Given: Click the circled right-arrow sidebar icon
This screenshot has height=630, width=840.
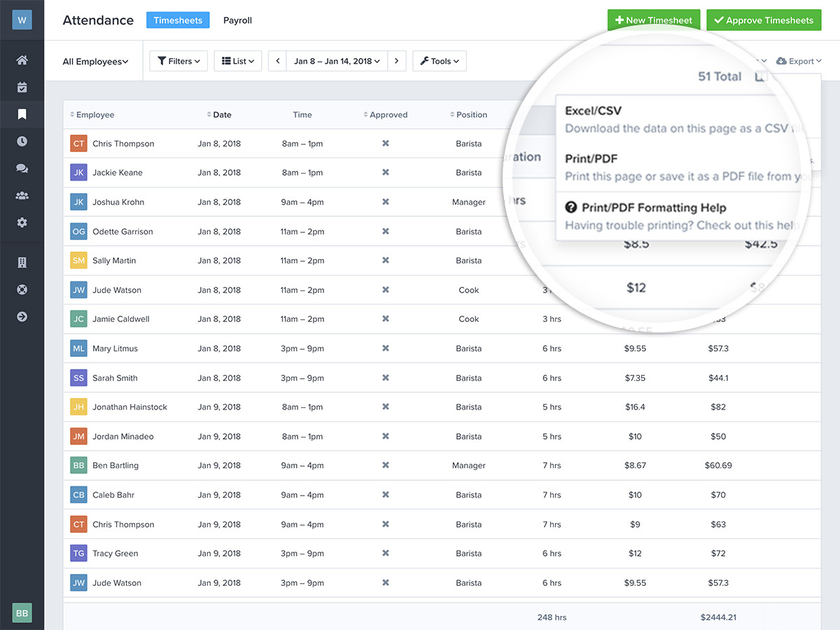Looking at the screenshot, I should [22, 316].
